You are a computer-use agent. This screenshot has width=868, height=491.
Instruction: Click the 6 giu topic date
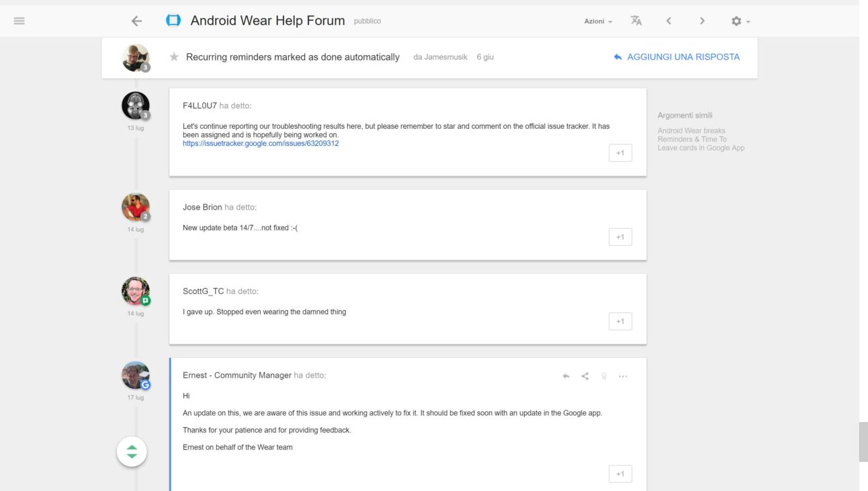(485, 57)
